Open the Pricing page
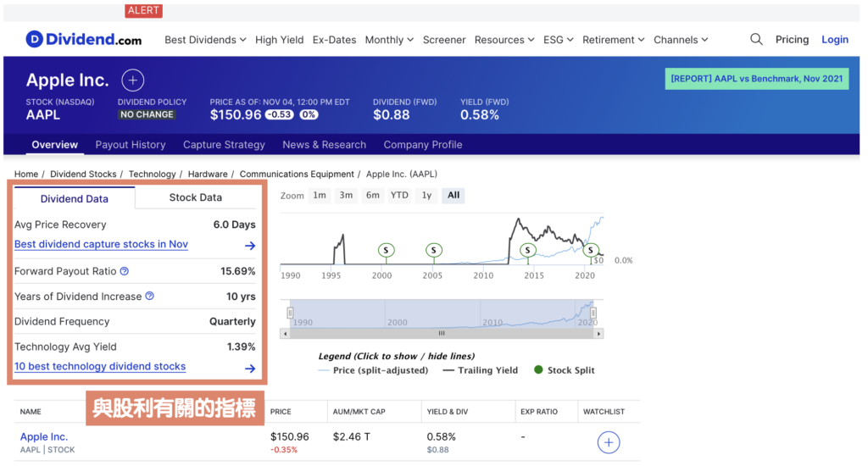 tap(792, 39)
